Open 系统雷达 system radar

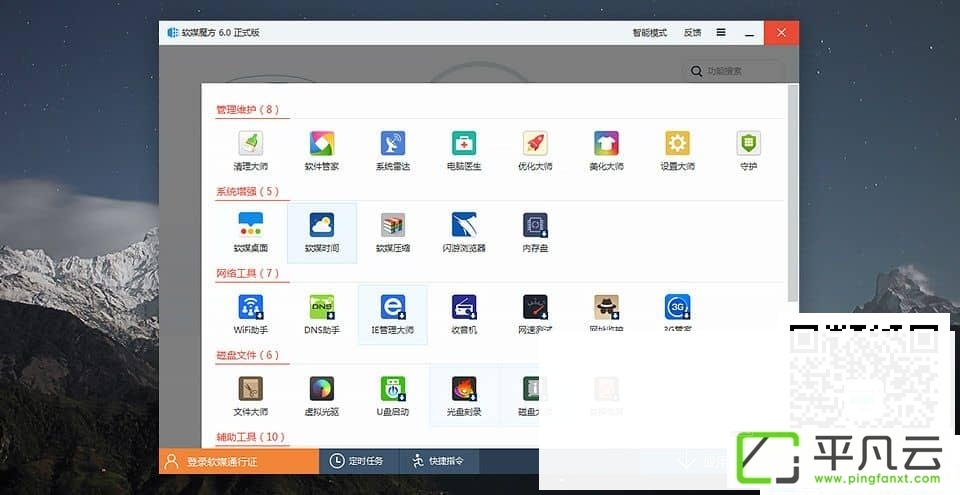point(392,150)
